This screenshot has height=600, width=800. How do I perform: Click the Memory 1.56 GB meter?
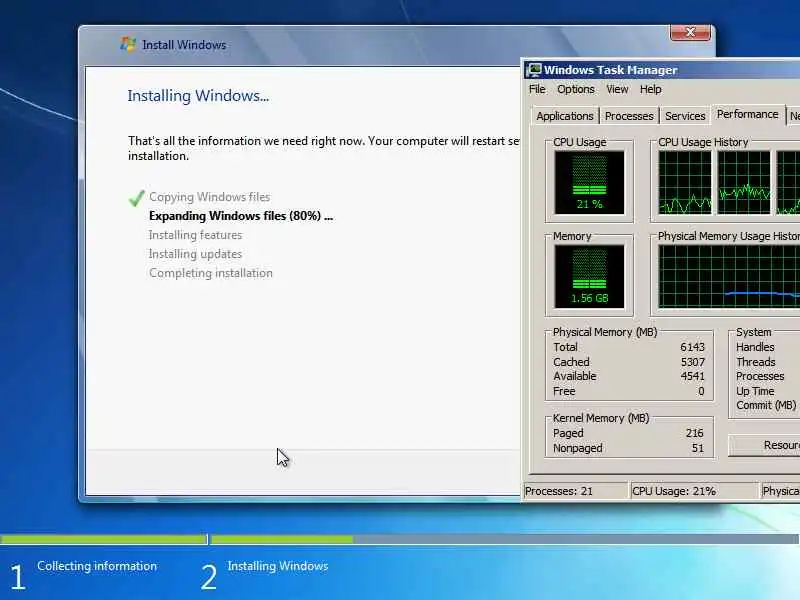pos(589,277)
